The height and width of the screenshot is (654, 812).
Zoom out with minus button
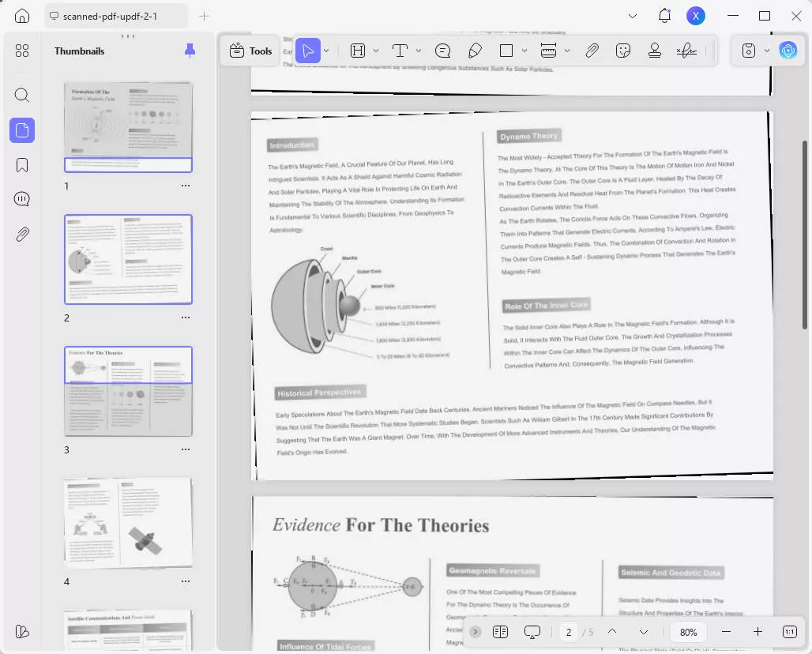726,632
